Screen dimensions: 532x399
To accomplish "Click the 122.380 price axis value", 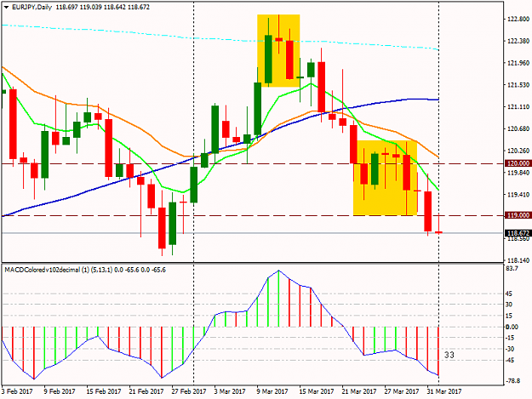I will click(x=518, y=41).
